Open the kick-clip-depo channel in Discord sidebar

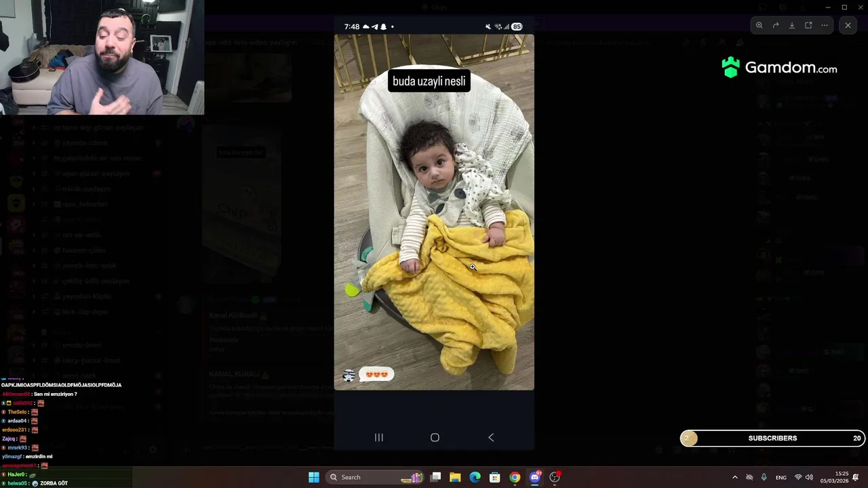tap(85, 312)
